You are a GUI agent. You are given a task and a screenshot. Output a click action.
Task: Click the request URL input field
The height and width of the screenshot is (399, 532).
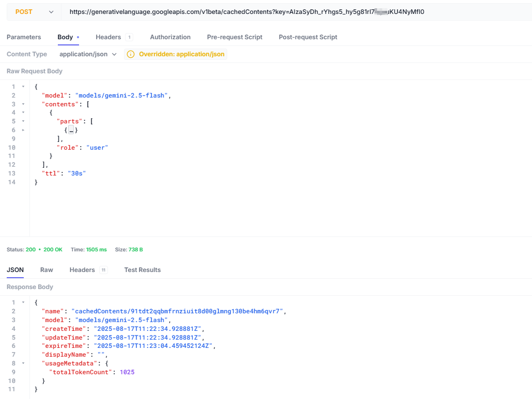(296, 12)
